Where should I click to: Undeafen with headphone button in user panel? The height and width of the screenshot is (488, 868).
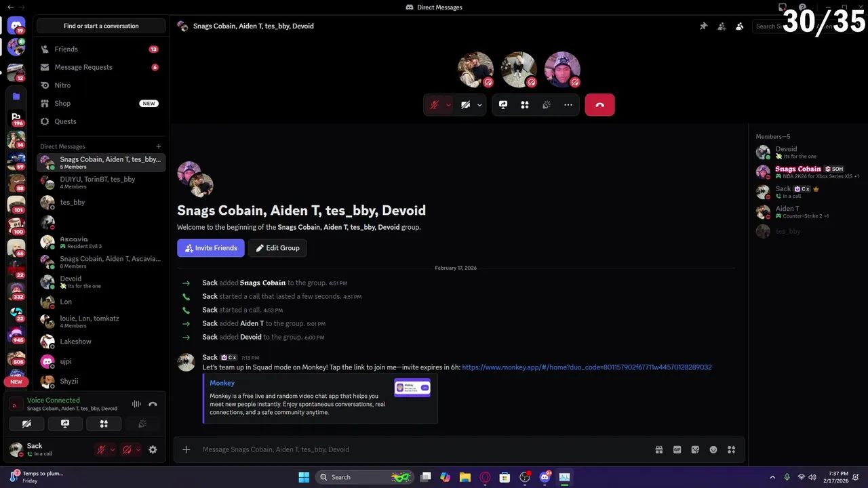click(x=127, y=449)
